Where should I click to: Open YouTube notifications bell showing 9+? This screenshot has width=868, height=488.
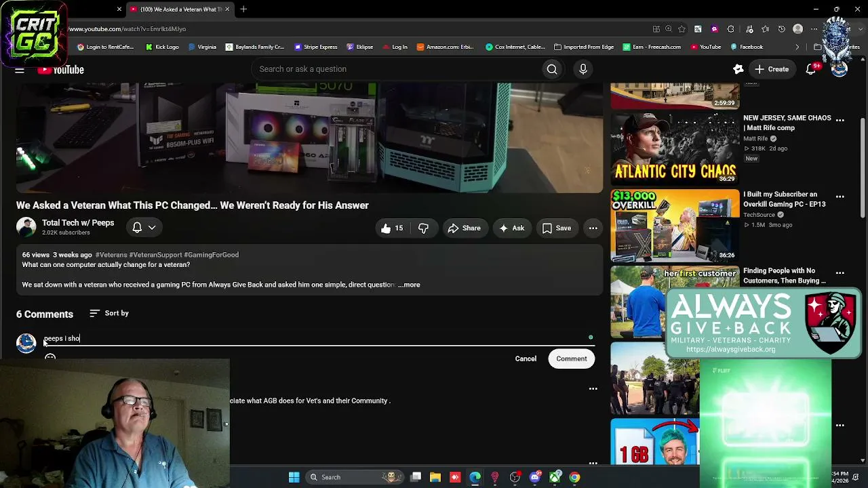point(812,69)
